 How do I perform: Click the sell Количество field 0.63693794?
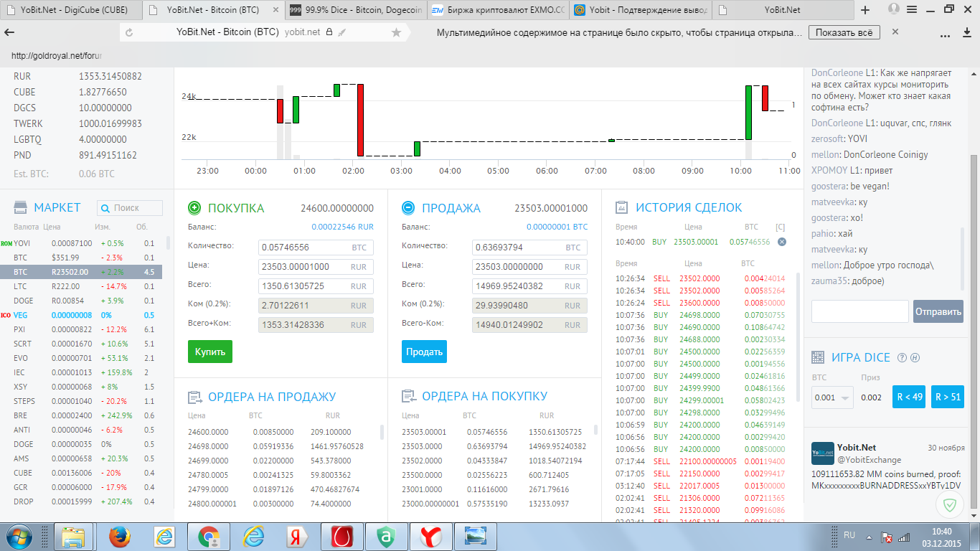(529, 248)
